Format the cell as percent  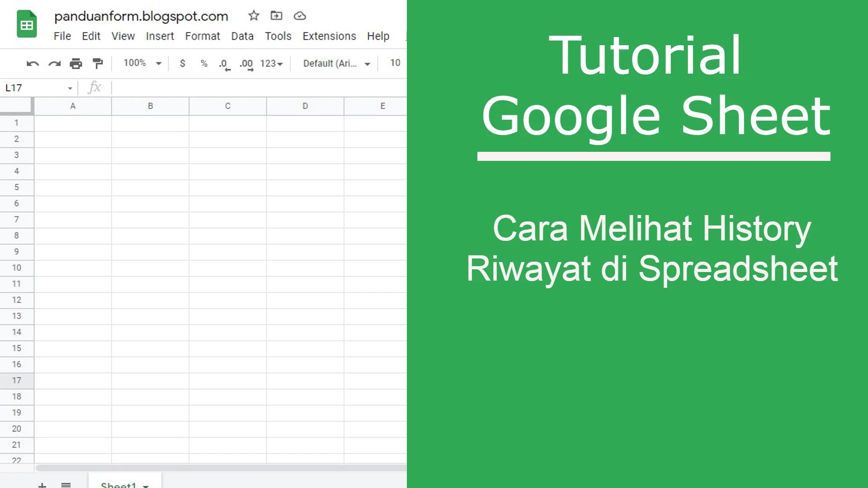(x=204, y=64)
